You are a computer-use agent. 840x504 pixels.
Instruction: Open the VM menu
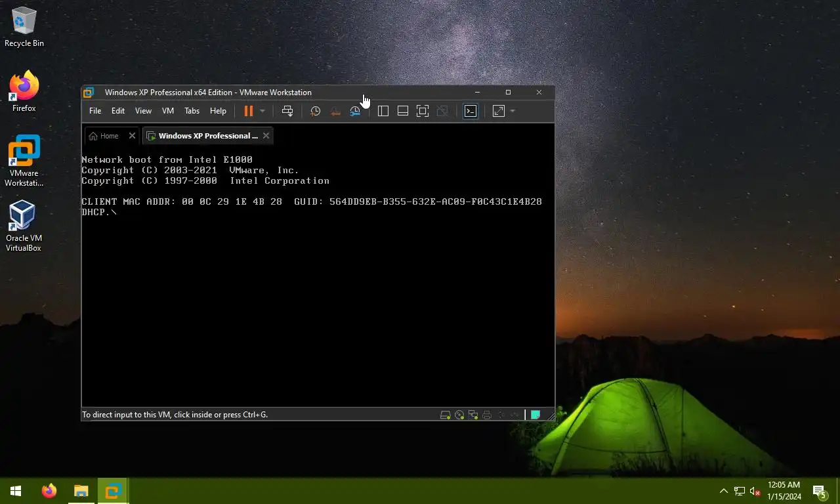click(x=168, y=111)
